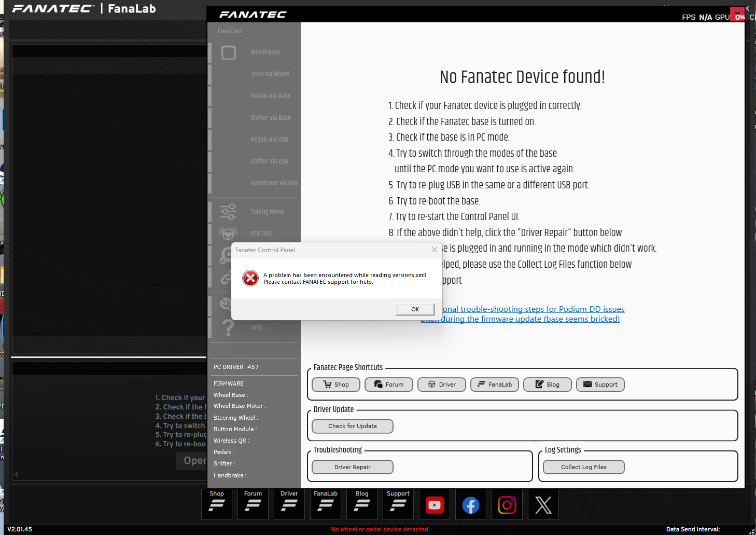Open the Facebook icon in the FanaLab bottom bar
This screenshot has height=535, width=756.
(x=471, y=504)
